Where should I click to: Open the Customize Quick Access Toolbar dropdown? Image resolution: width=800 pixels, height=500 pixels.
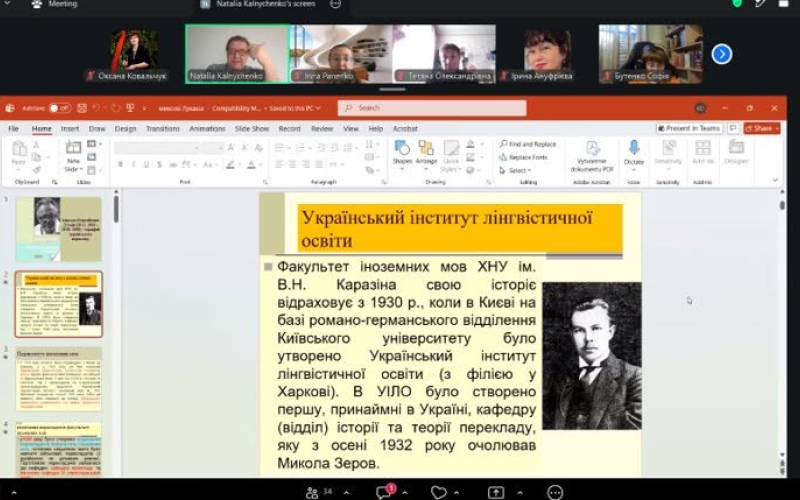point(144,108)
